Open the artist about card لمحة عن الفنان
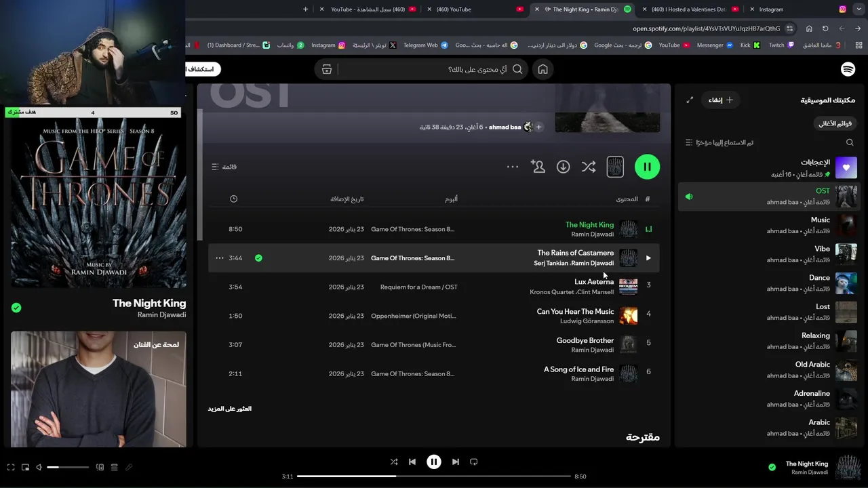Viewport: 868px width, 488px height. point(98,389)
